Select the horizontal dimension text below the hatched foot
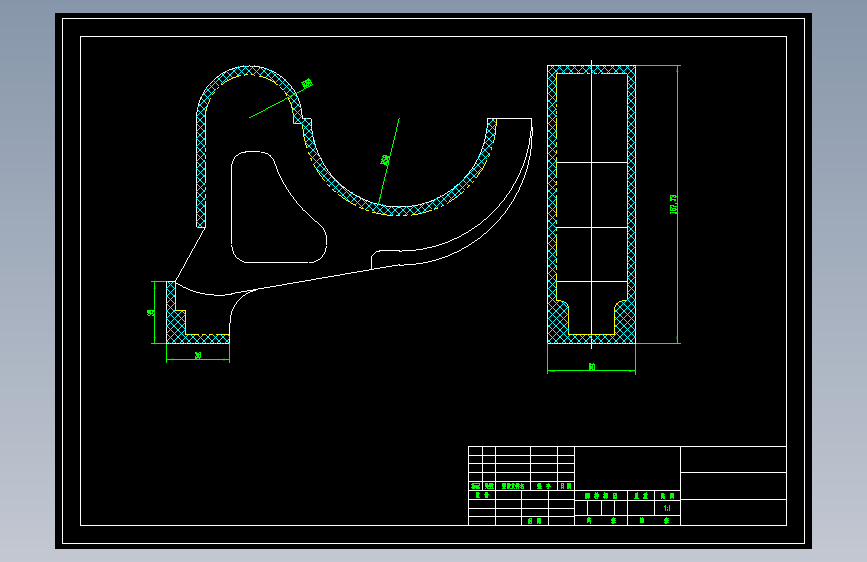Viewport: 867px width, 562px height. (x=198, y=356)
